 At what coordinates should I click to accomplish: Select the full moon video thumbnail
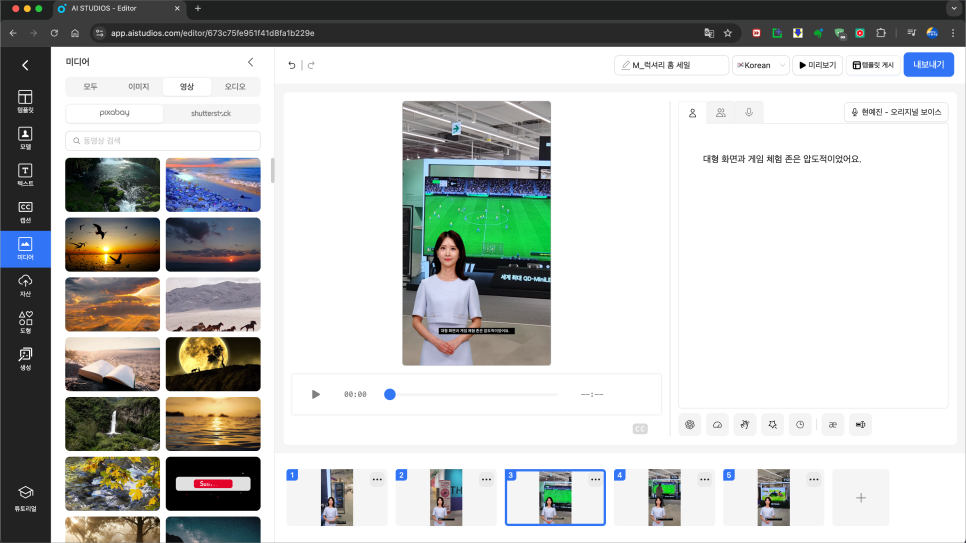tap(213, 364)
